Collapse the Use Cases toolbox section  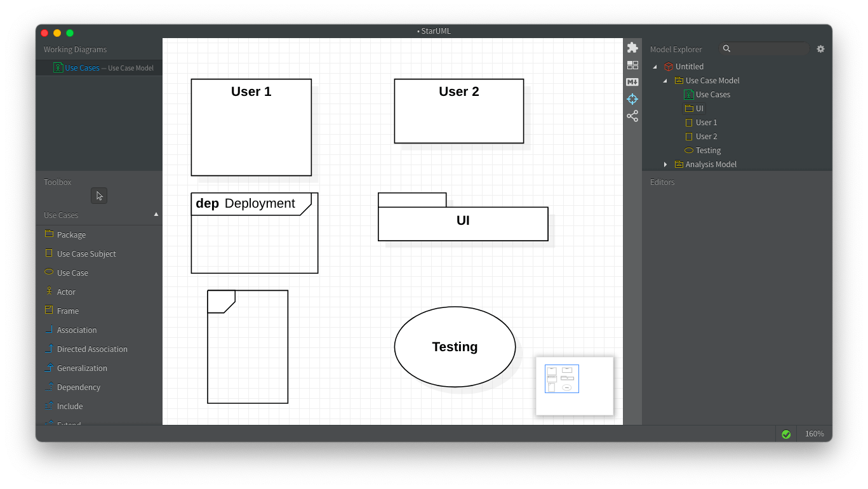[x=156, y=215]
